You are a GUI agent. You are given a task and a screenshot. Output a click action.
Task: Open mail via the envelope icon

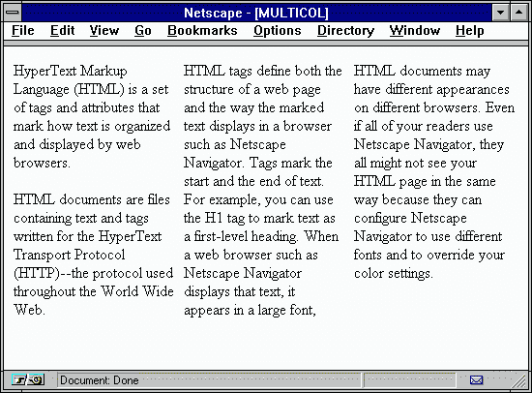(476, 379)
